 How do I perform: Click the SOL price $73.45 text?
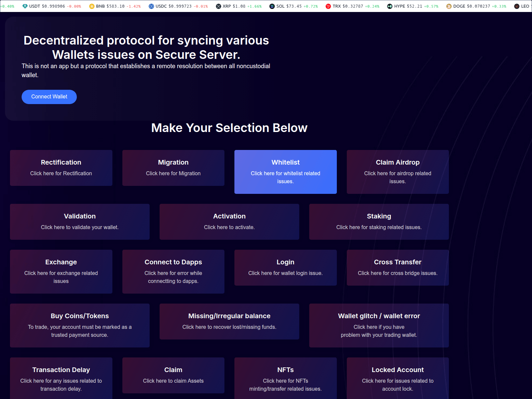click(x=294, y=6)
